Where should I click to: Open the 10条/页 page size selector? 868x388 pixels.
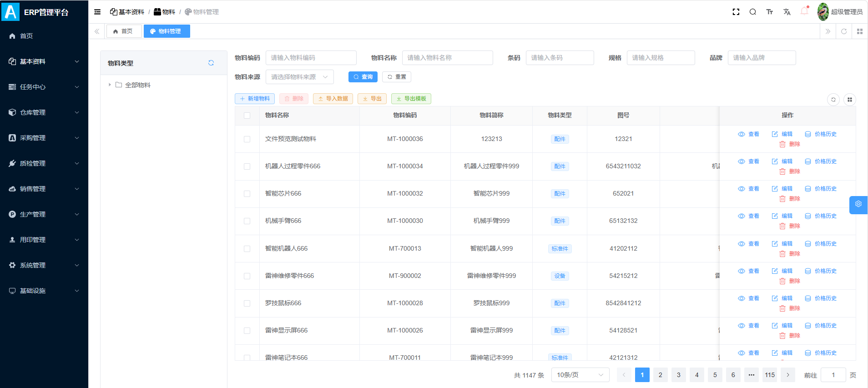click(580, 375)
